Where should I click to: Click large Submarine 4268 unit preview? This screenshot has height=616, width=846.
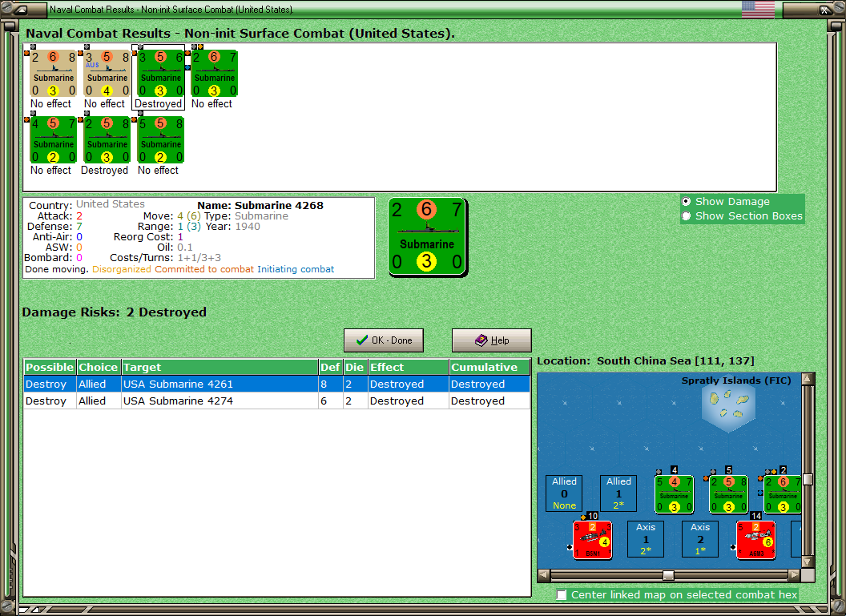427,237
